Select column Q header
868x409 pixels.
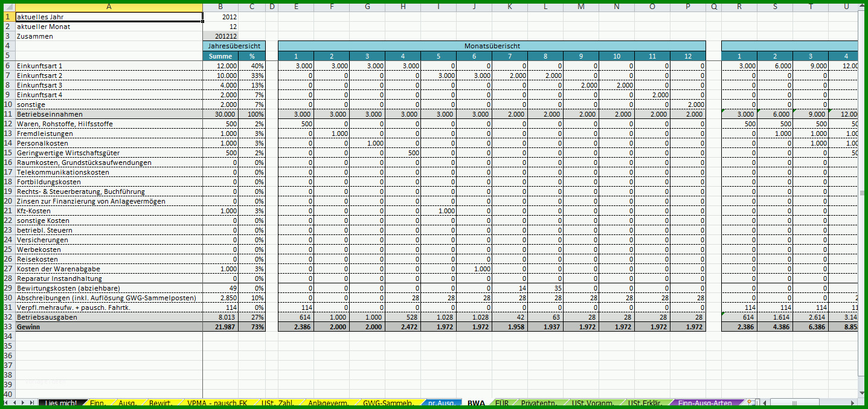[x=714, y=7]
